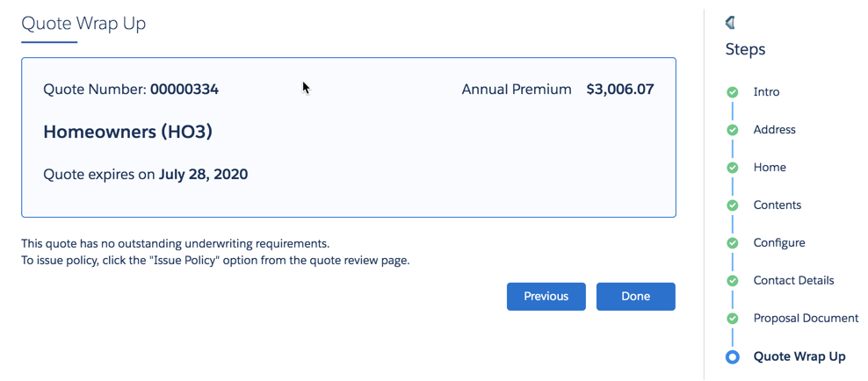Click the Previous button

(x=546, y=297)
